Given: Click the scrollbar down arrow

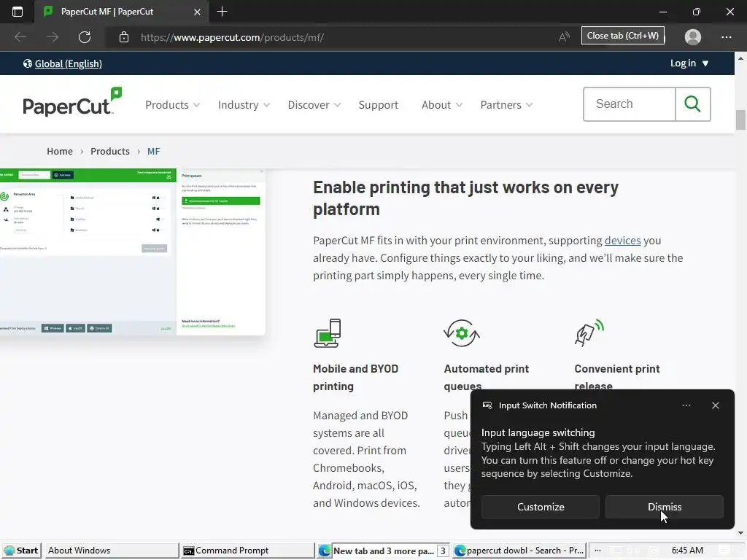Looking at the screenshot, I should 740,533.
